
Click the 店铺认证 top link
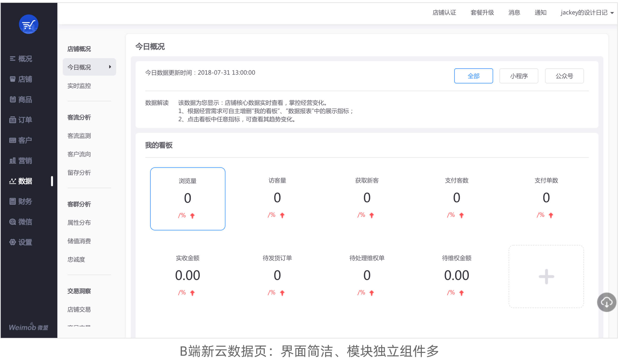tap(444, 13)
